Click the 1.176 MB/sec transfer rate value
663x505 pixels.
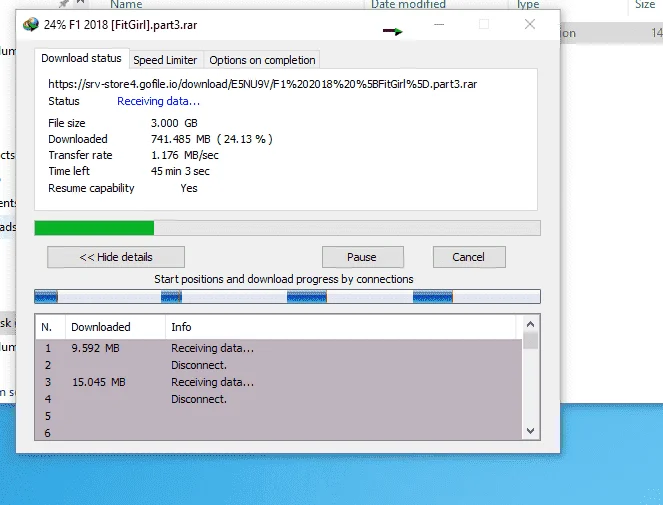coord(185,155)
